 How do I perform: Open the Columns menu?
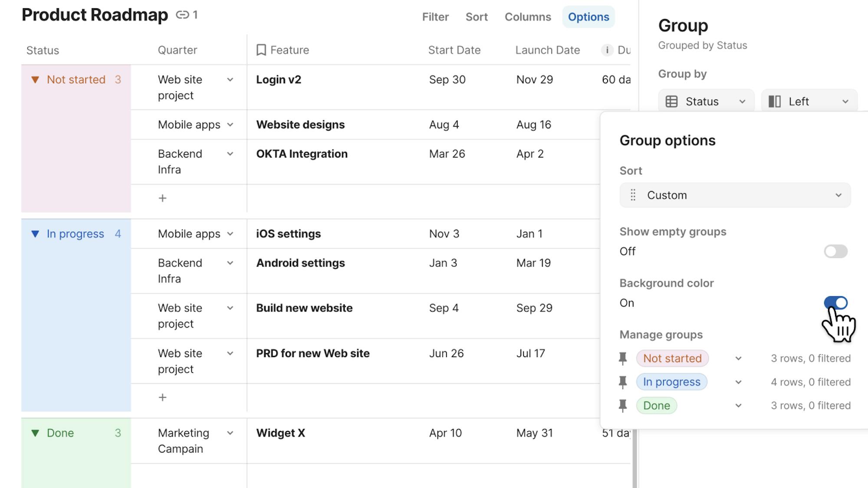[528, 17]
